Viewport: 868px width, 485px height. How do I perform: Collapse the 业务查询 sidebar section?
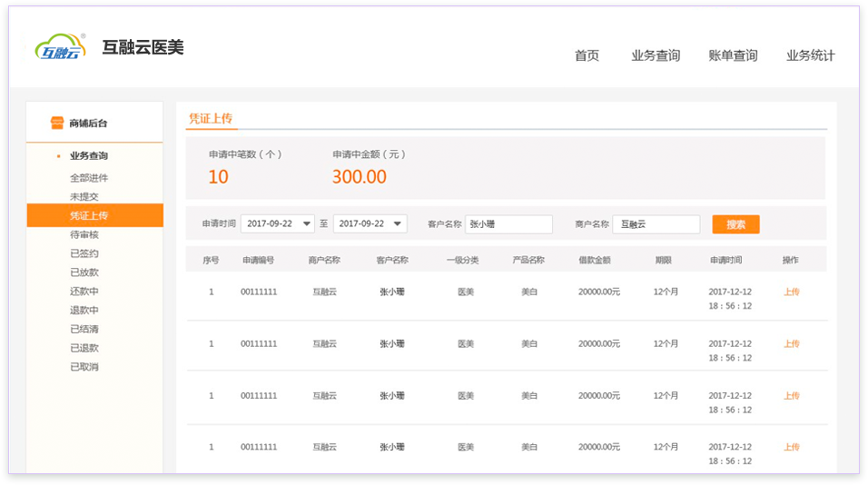[88, 156]
